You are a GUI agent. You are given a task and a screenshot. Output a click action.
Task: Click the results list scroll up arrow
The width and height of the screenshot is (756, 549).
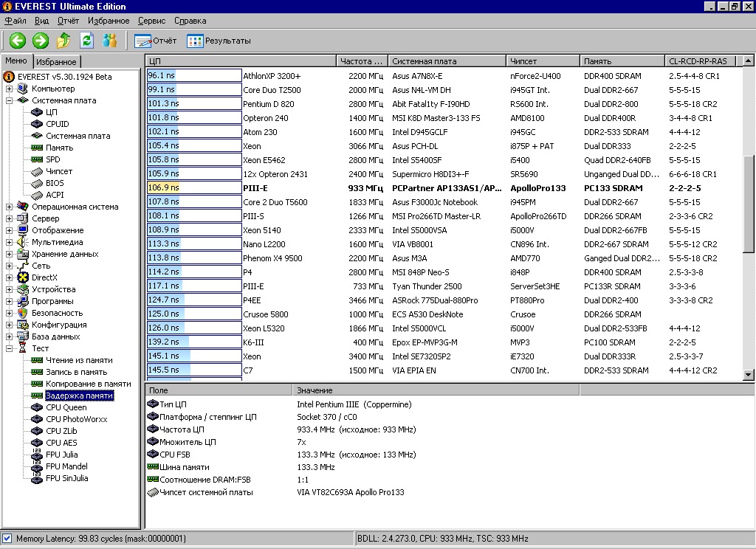[749, 61]
